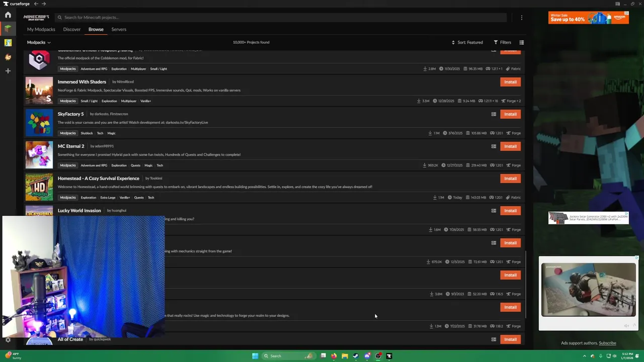Open SkyFactory 5 modpack thumbnail
644x362 pixels.
coord(39,122)
